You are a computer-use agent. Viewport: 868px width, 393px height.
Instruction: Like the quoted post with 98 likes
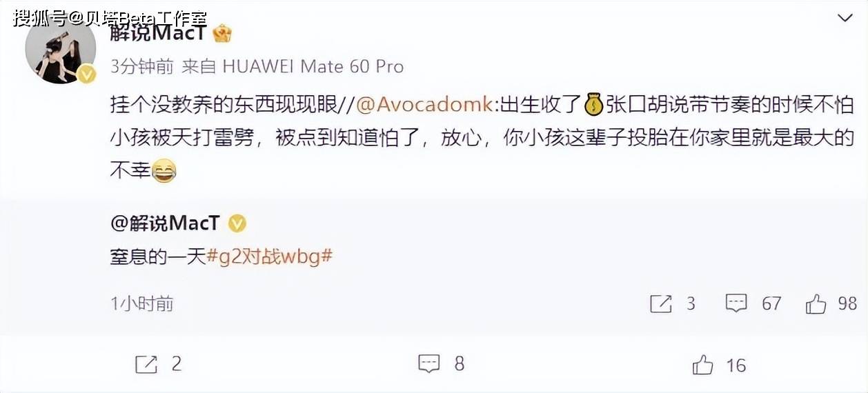(x=831, y=303)
